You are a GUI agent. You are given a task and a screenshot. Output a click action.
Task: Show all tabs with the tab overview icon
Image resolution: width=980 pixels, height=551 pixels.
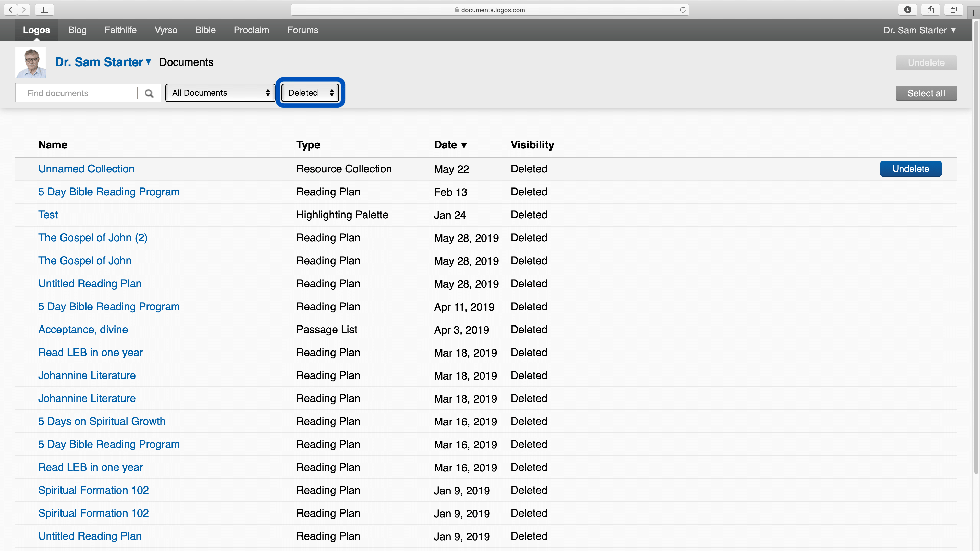click(953, 9)
